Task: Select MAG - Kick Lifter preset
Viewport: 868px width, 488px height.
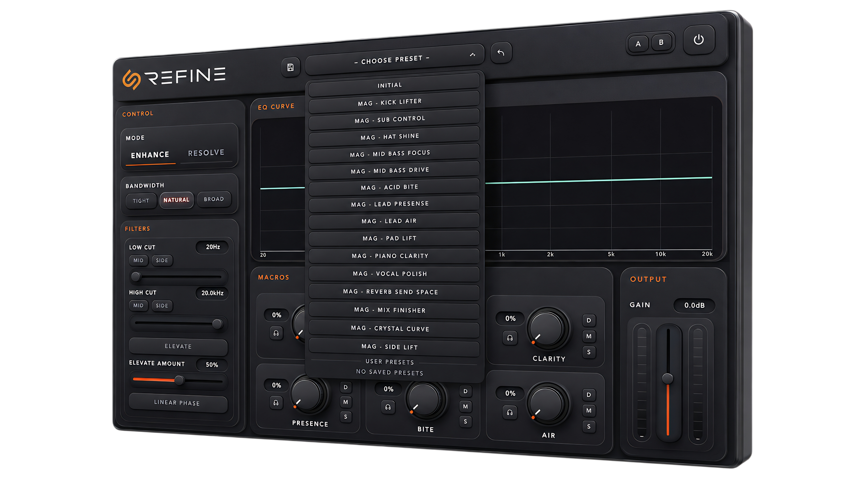Action: click(394, 102)
